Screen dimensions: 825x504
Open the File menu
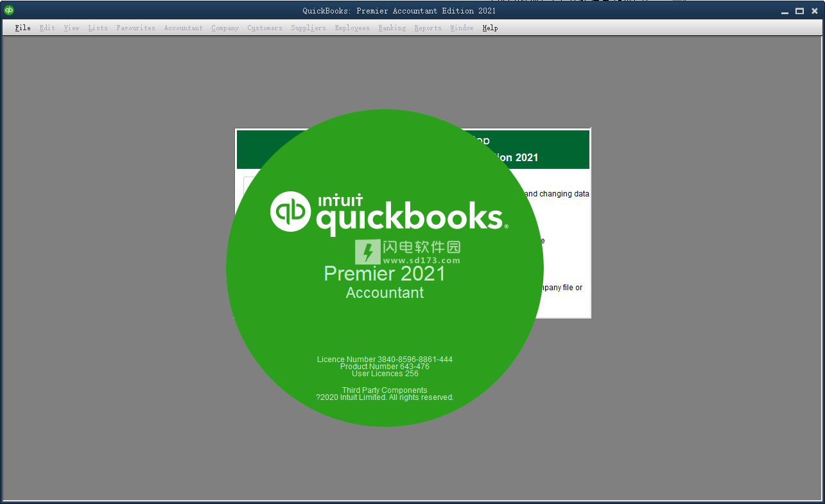click(22, 28)
